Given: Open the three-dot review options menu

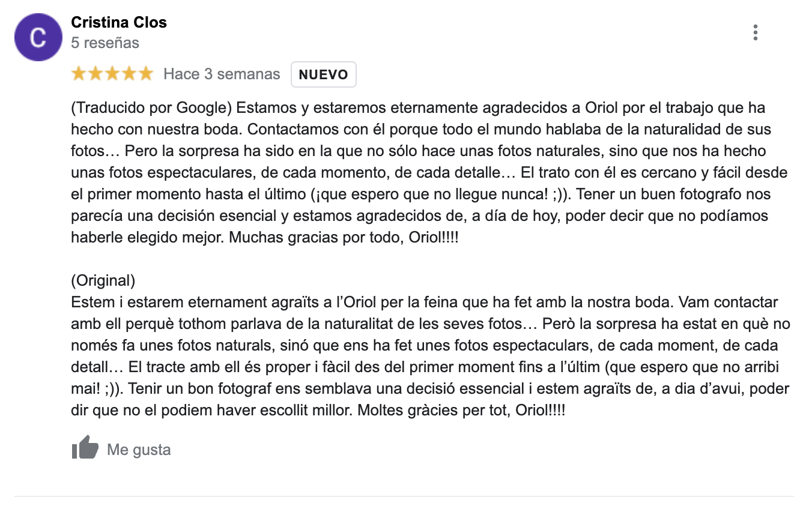Looking at the screenshot, I should point(755,32).
